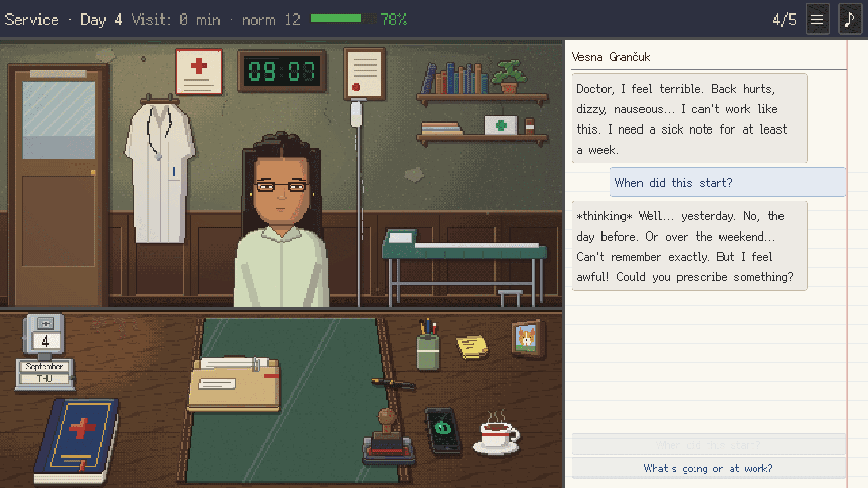Click the office door
Image resolution: width=868 pixels, height=488 pixels.
[58, 185]
